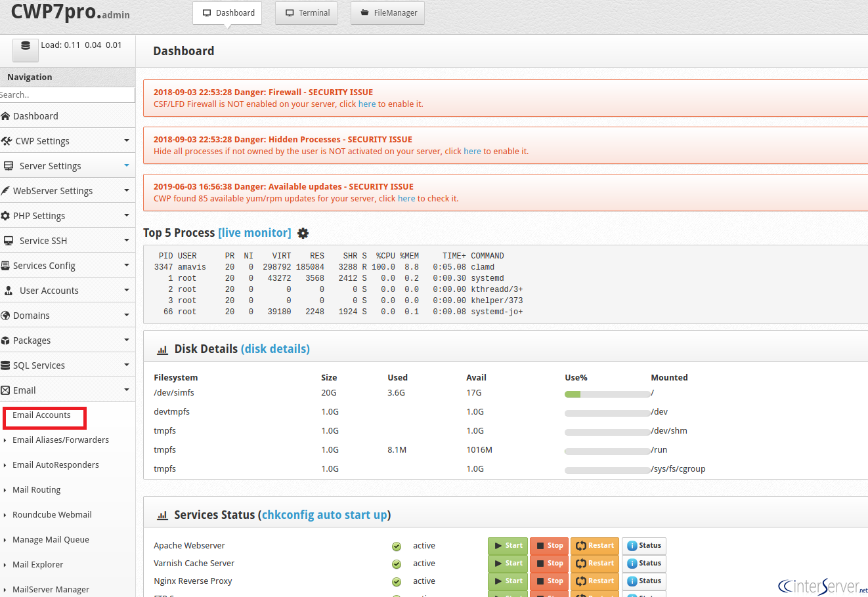This screenshot has width=868, height=597.
Task: Follow the 'here' link to enable the firewall
Action: pyautogui.click(x=367, y=104)
